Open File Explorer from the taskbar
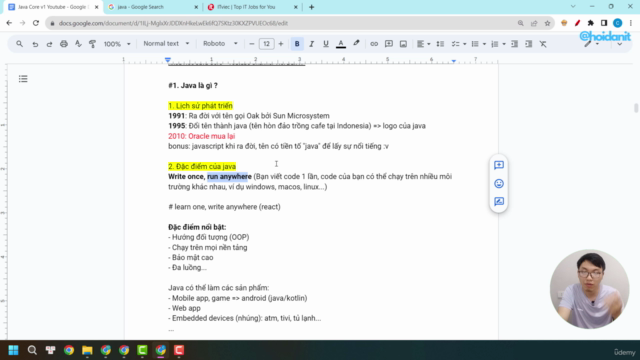 (87, 350)
